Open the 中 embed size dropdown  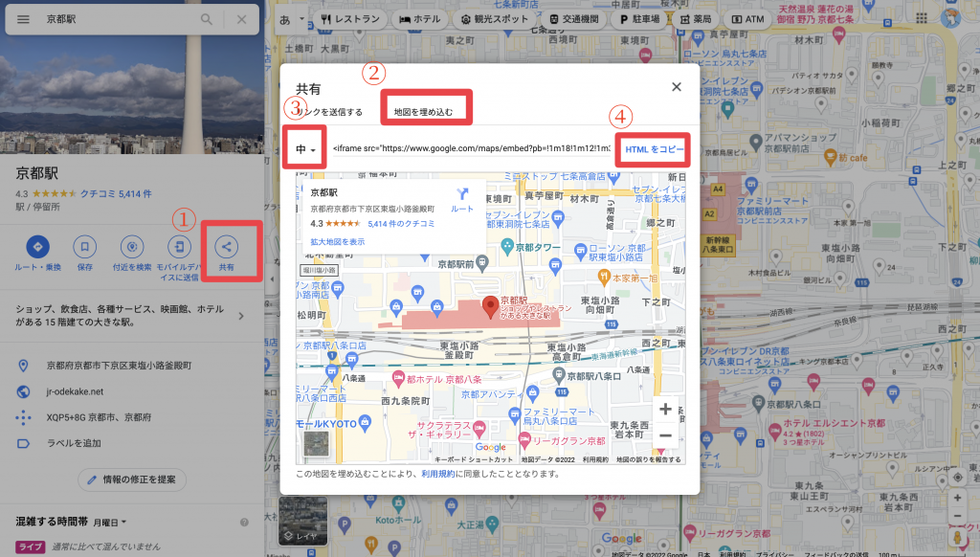306,149
